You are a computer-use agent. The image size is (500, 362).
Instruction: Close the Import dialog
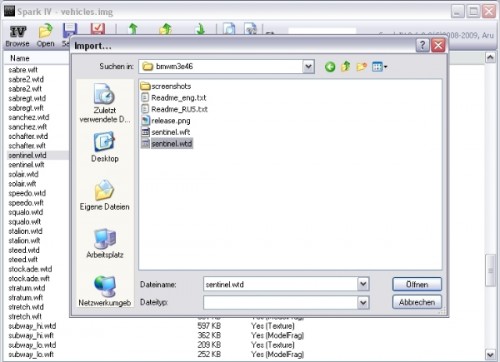coord(438,45)
